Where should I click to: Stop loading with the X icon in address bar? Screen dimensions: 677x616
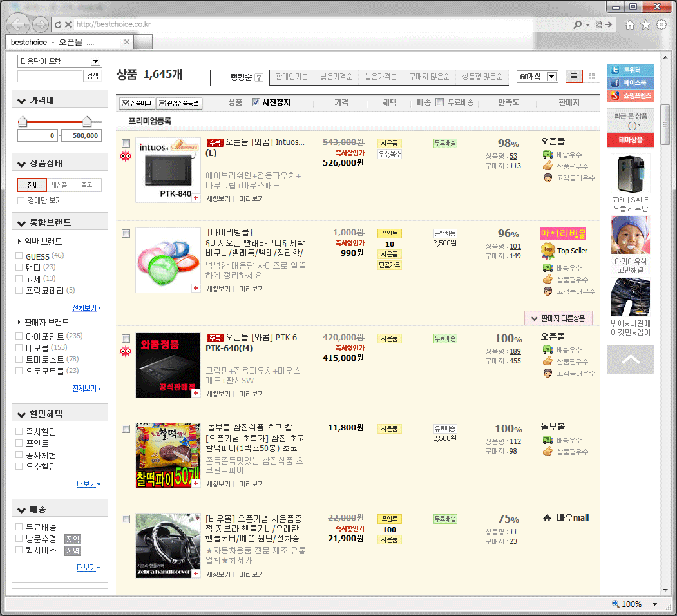pyautogui.click(x=68, y=24)
